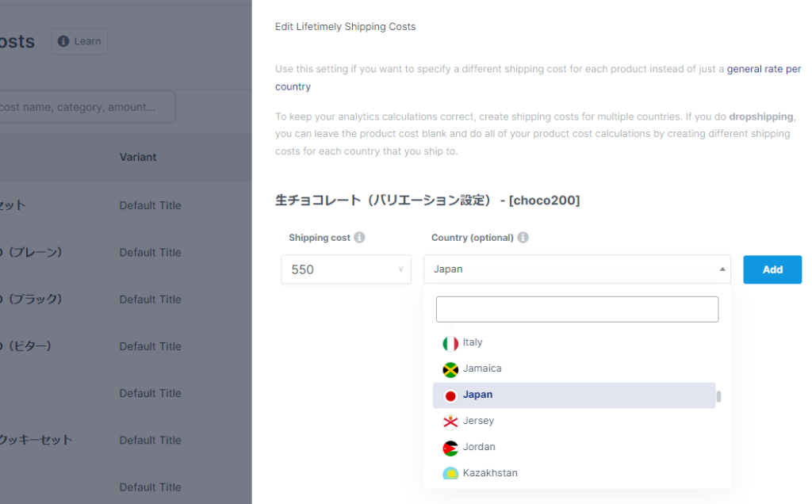Click the Learn button
The height and width of the screenshot is (504, 812).
79,41
